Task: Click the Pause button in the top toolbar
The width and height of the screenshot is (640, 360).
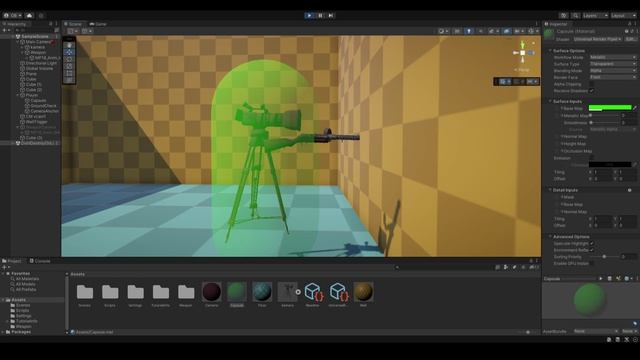Action: [x=320, y=16]
